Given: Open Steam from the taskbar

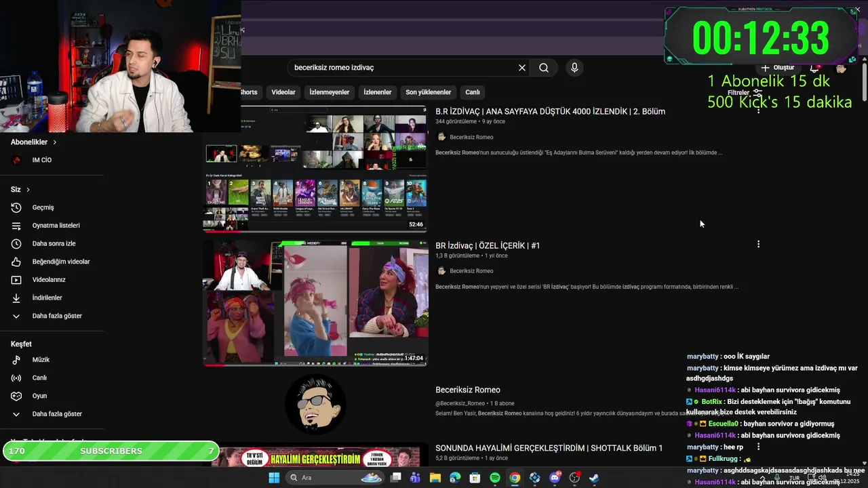Looking at the screenshot, I should coord(594,478).
